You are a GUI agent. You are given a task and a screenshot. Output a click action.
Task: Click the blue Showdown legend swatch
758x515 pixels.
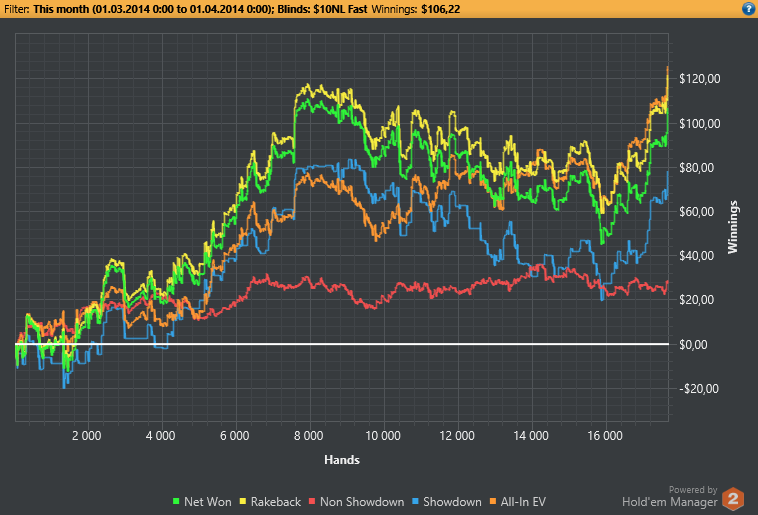point(415,501)
